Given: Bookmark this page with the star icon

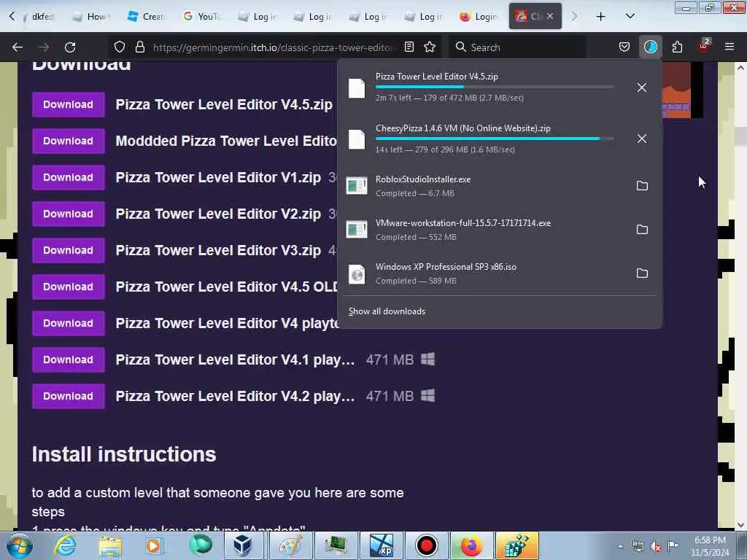Looking at the screenshot, I should tap(430, 47).
